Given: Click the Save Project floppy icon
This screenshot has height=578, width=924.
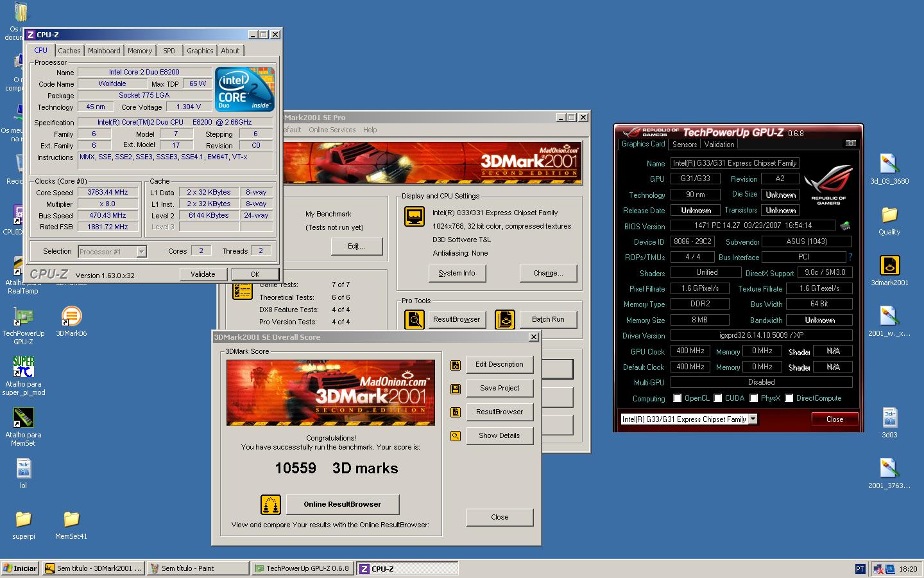Looking at the screenshot, I should tap(456, 389).
